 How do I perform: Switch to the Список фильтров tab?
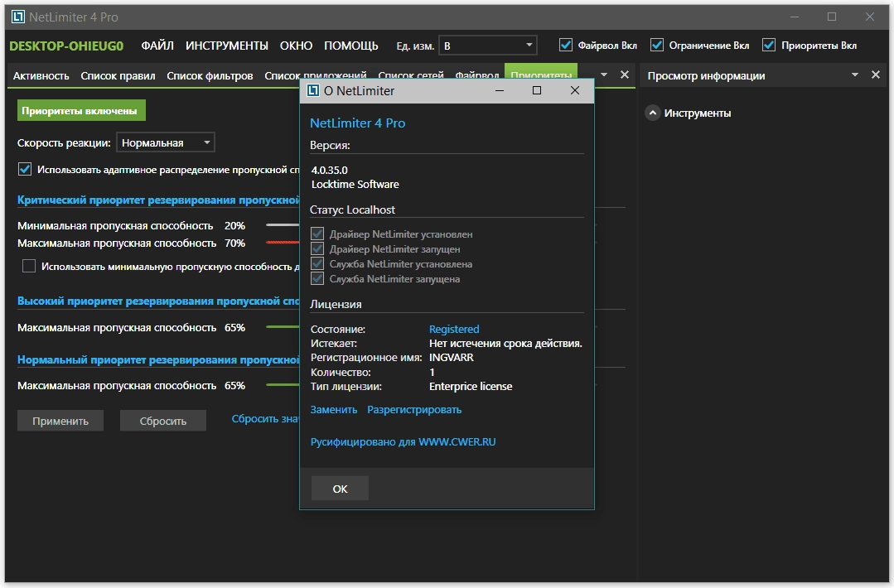pos(210,76)
